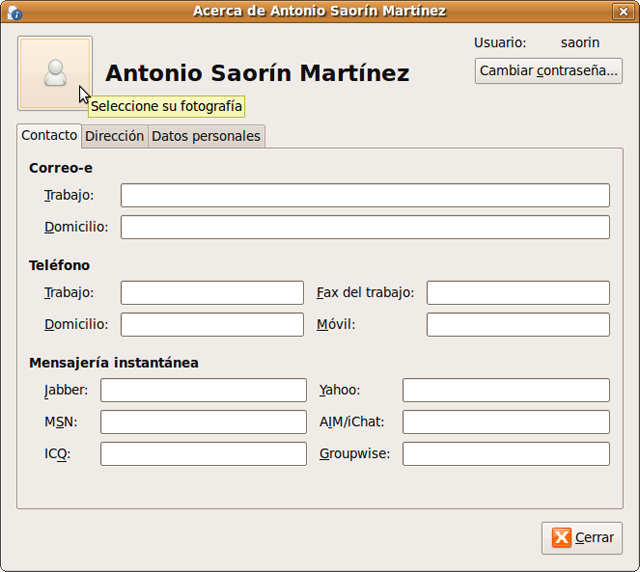Click the MSN input box
This screenshot has width=640, height=572.
point(203,422)
